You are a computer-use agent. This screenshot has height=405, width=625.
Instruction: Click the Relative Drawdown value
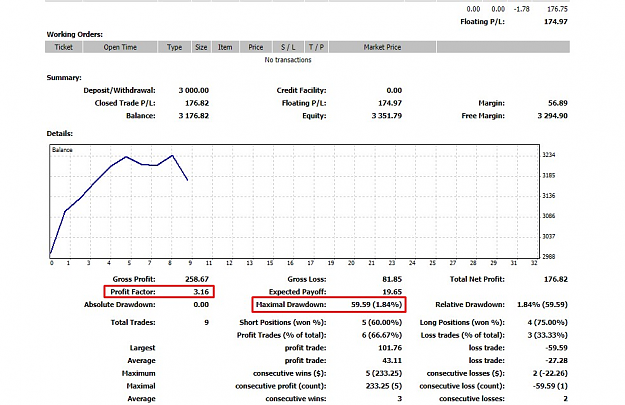pos(542,305)
